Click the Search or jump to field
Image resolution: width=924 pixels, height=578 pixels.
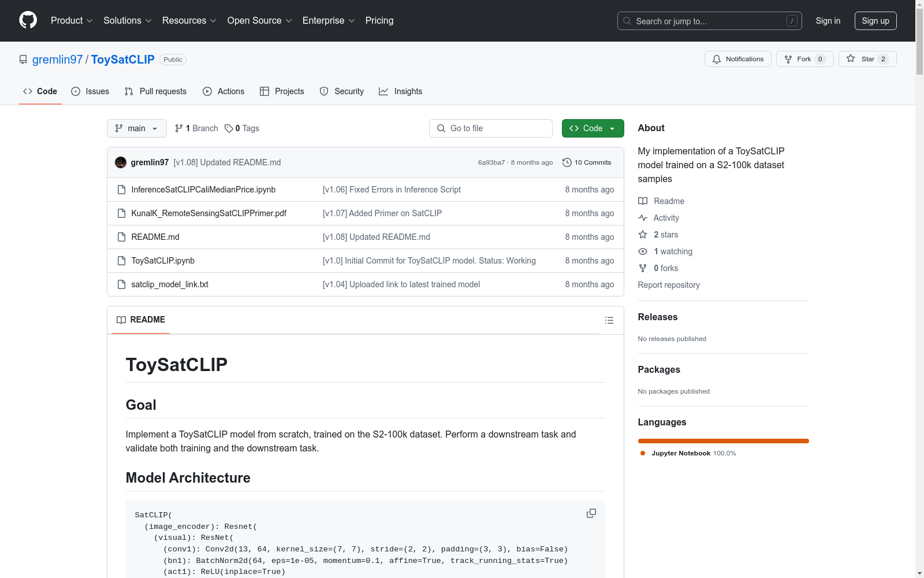[710, 21]
